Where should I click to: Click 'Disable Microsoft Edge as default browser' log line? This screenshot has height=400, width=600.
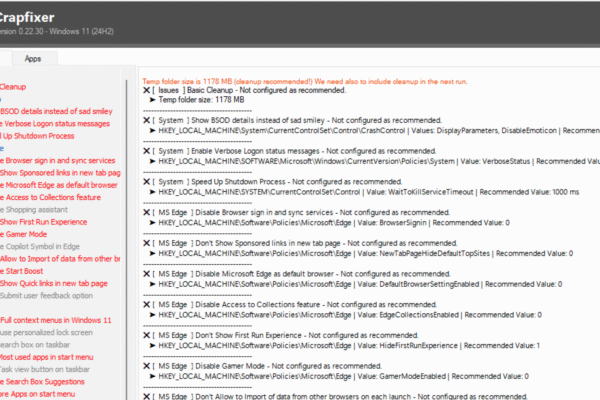click(297, 274)
